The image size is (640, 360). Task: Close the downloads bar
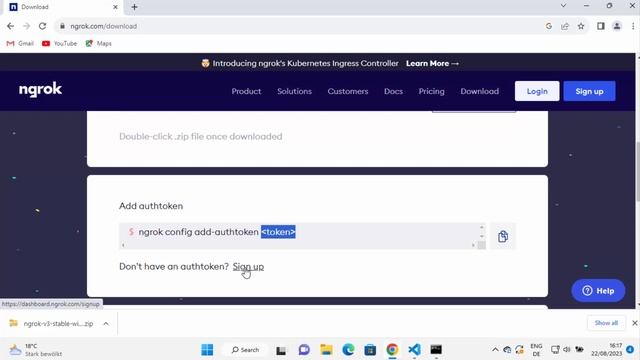coord(634,323)
